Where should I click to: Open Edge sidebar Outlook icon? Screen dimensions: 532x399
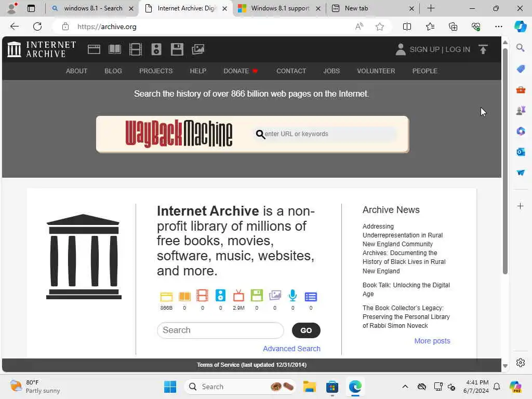pyautogui.click(x=521, y=152)
